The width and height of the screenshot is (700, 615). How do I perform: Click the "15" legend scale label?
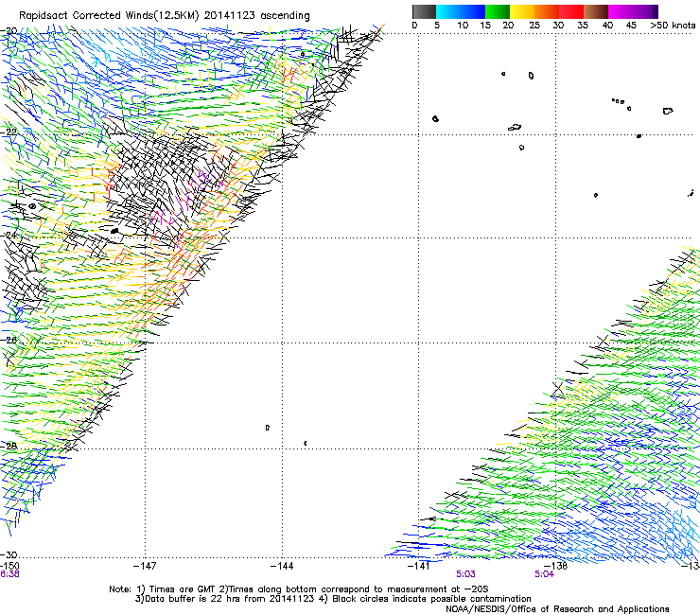click(x=485, y=26)
